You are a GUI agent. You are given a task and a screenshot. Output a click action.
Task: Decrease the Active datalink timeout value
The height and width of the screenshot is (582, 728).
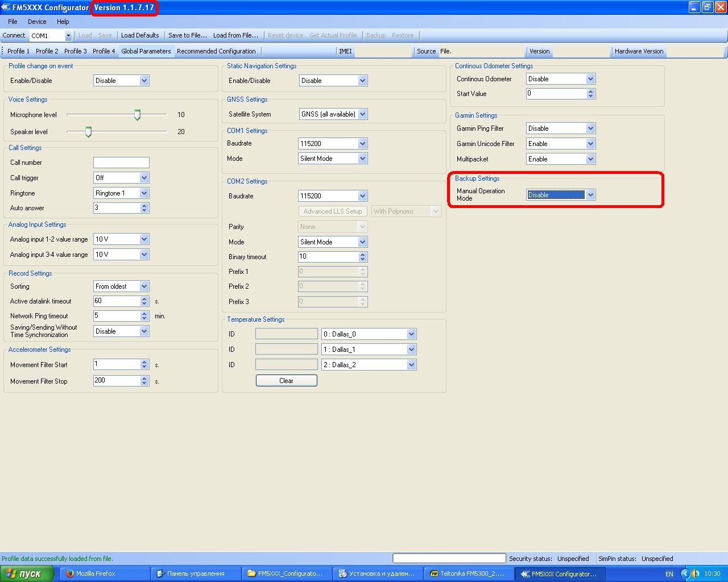pyautogui.click(x=144, y=304)
